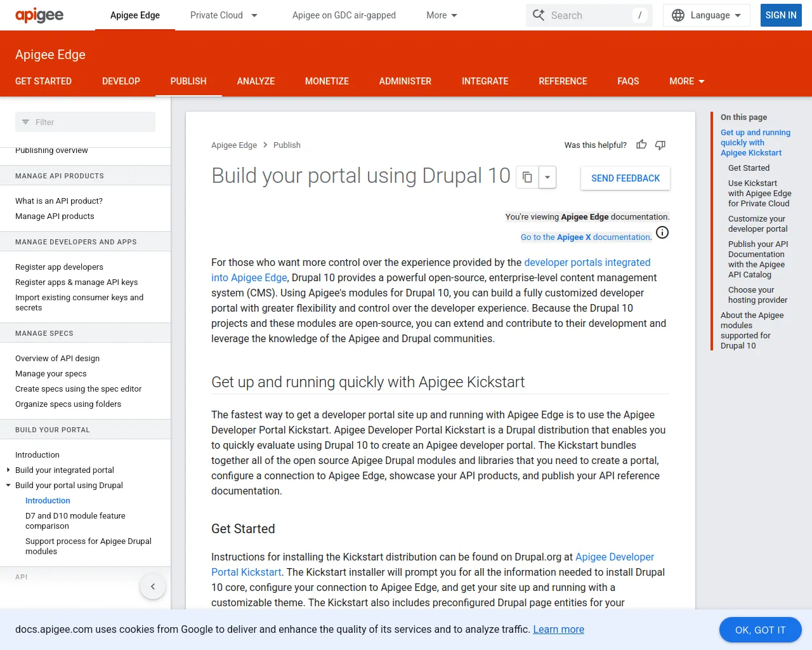Click the Apigee Edge header title
Viewport: 812px width, 650px height.
pyautogui.click(x=50, y=55)
